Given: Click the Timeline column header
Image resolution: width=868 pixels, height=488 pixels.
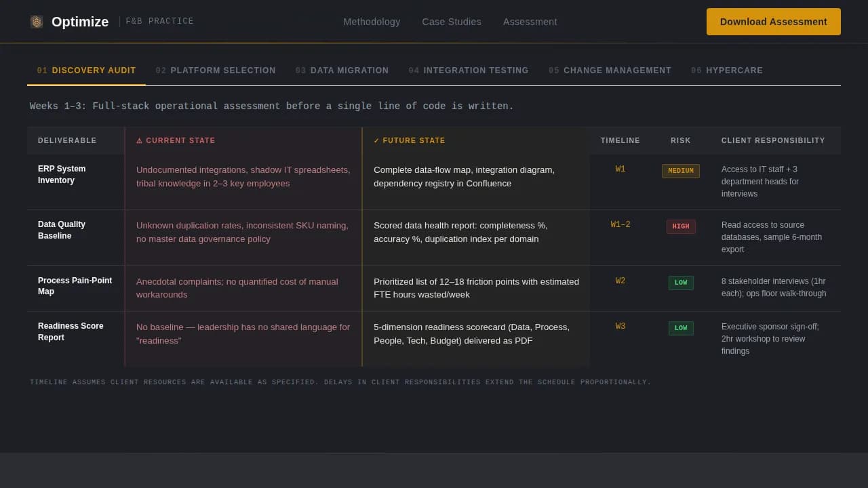Looking at the screenshot, I should tap(620, 140).
